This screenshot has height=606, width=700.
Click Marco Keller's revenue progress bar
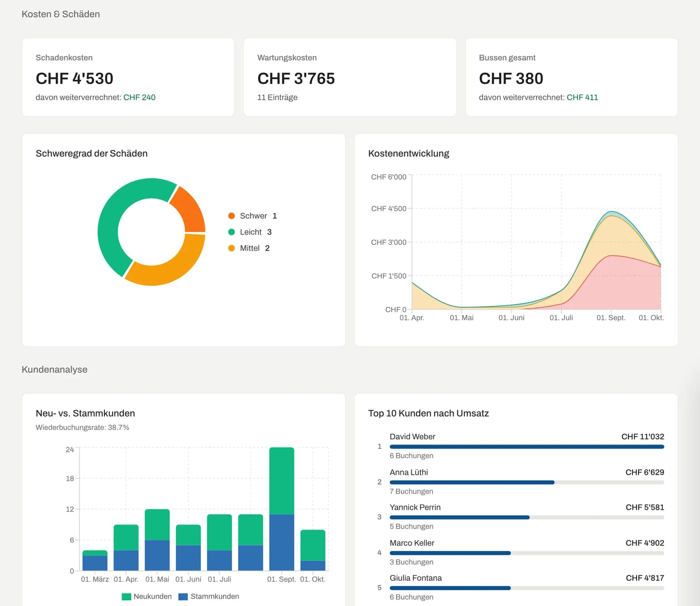coord(527,553)
